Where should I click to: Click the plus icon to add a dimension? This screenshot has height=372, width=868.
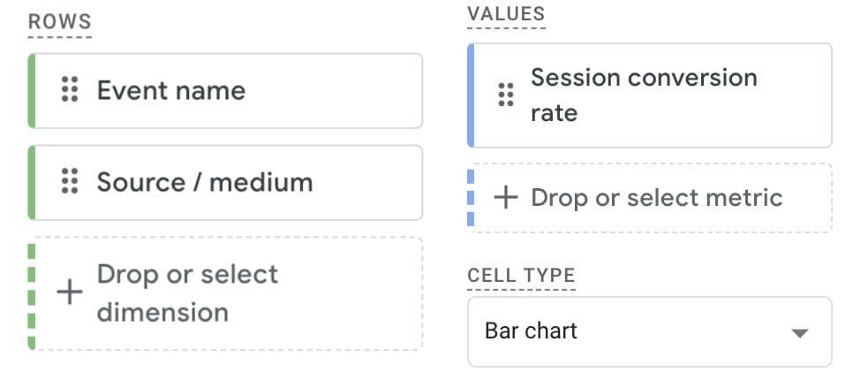[69, 293]
